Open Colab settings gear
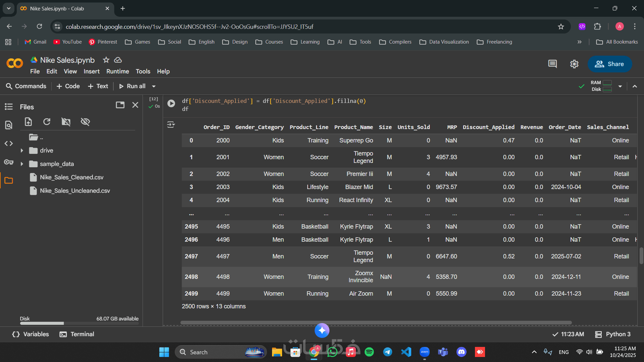The width and height of the screenshot is (644, 362). (x=574, y=64)
